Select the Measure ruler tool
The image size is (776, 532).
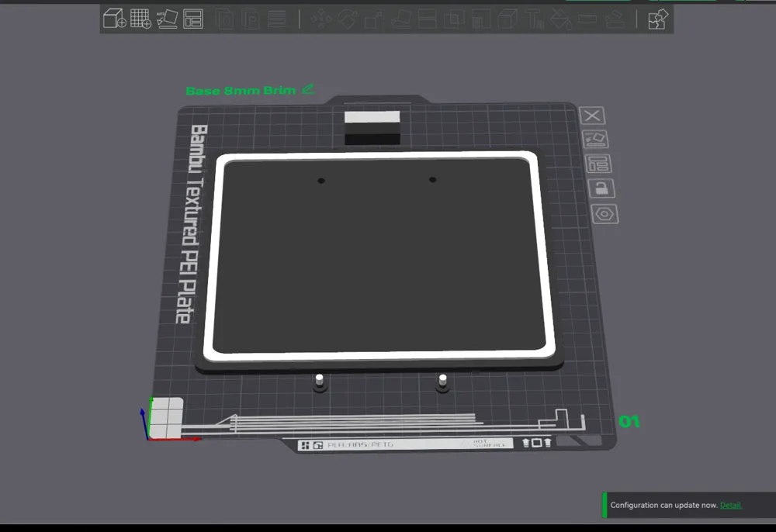pos(587,19)
